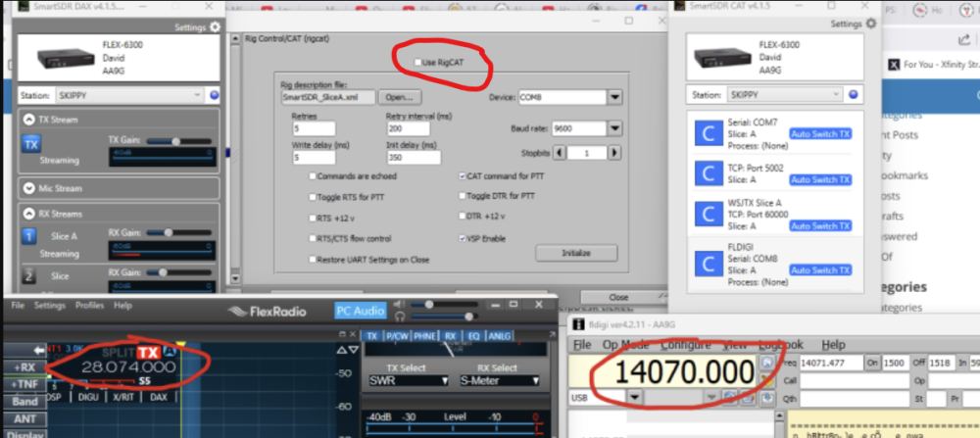Click the Slice A stream number 1 icon
Image resolution: width=980 pixels, height=438 pixels.
coord(29,236)
